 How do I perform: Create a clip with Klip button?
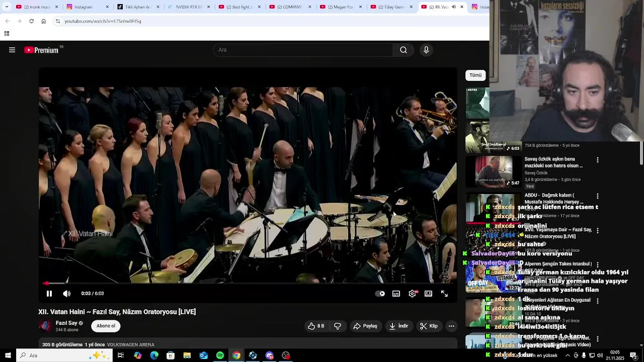click(x=429, y=326)
